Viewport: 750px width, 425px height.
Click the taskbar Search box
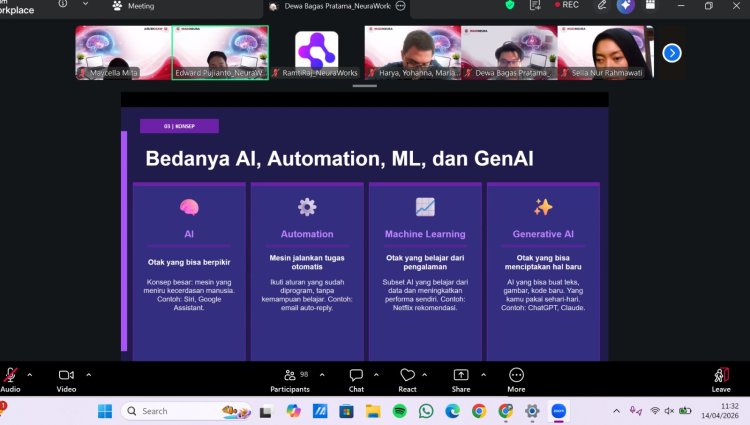[187, 411]
